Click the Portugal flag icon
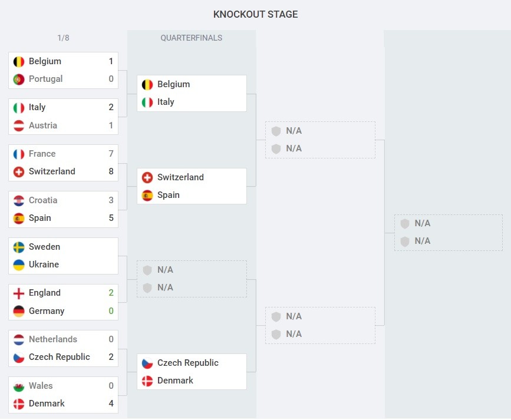This screenshot has width=511, height=420. [19, 79]
